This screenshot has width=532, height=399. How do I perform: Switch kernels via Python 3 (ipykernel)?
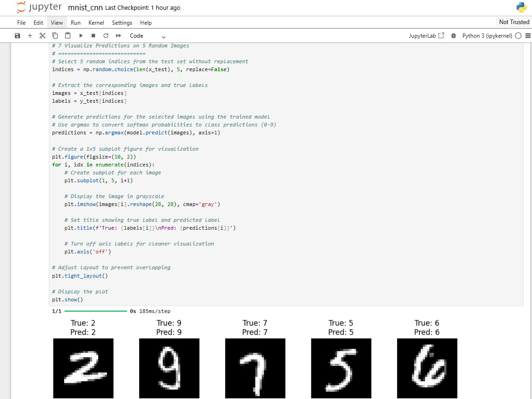tap(488, 35)
